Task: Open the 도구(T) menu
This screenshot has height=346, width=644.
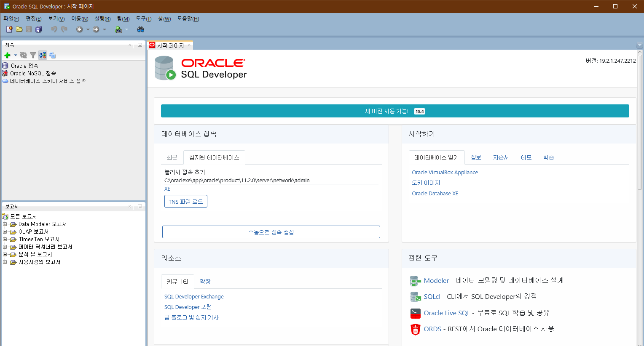Action: pyautogui.click(x=144, y=19)
